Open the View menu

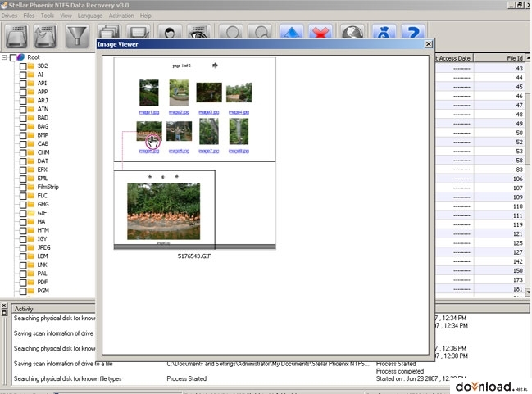66,16
